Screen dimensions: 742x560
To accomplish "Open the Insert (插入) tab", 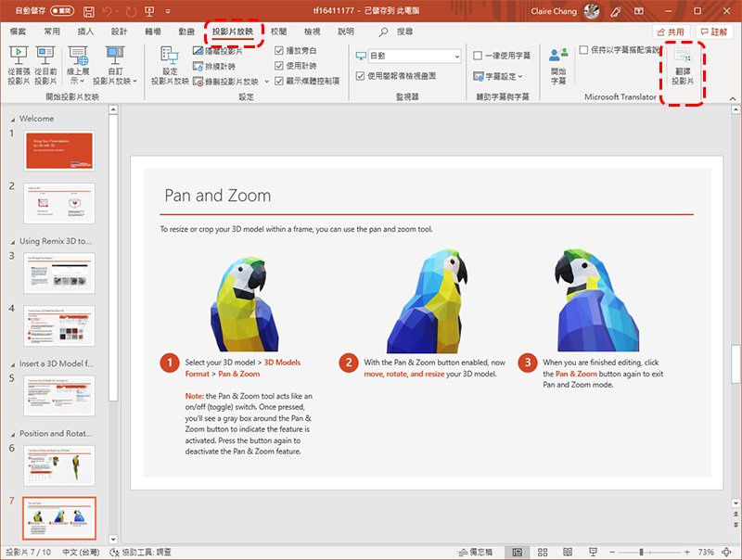I will 85,32.
